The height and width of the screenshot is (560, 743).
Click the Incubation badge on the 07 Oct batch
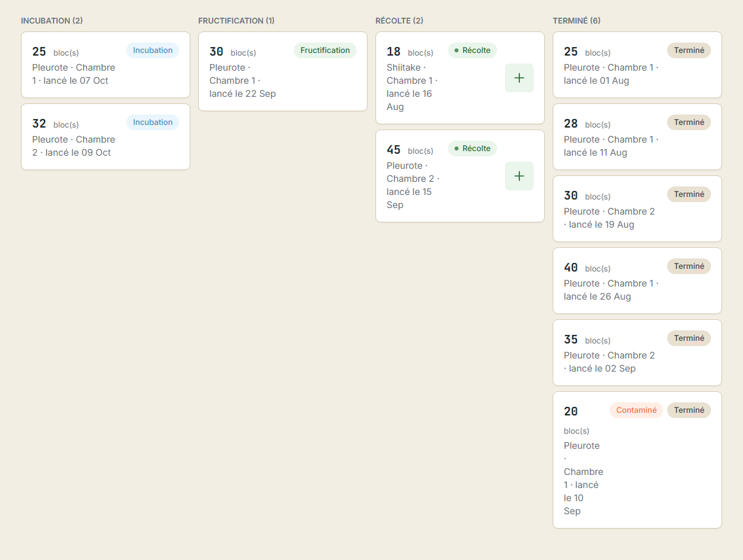[152, 50]
